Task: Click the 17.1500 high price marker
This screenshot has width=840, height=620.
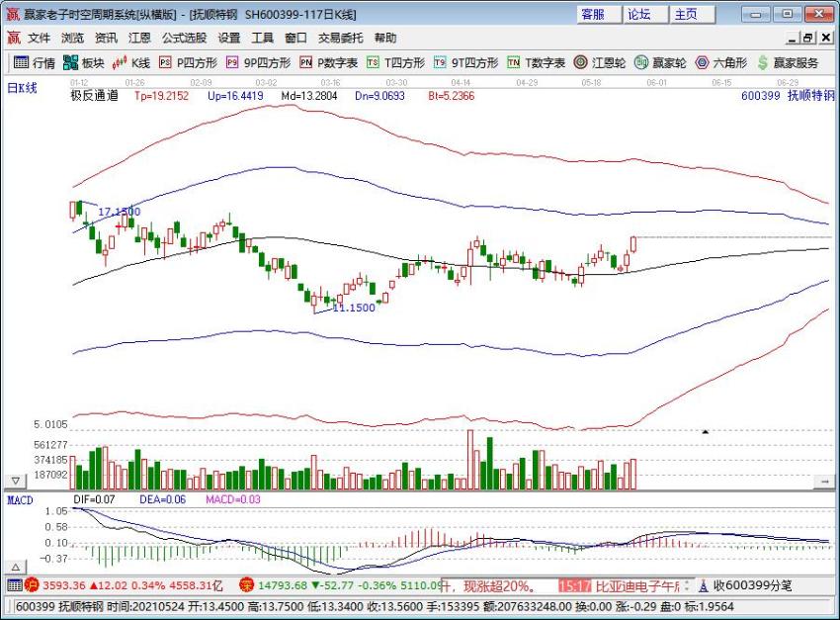Action: [x=119, y=212]
